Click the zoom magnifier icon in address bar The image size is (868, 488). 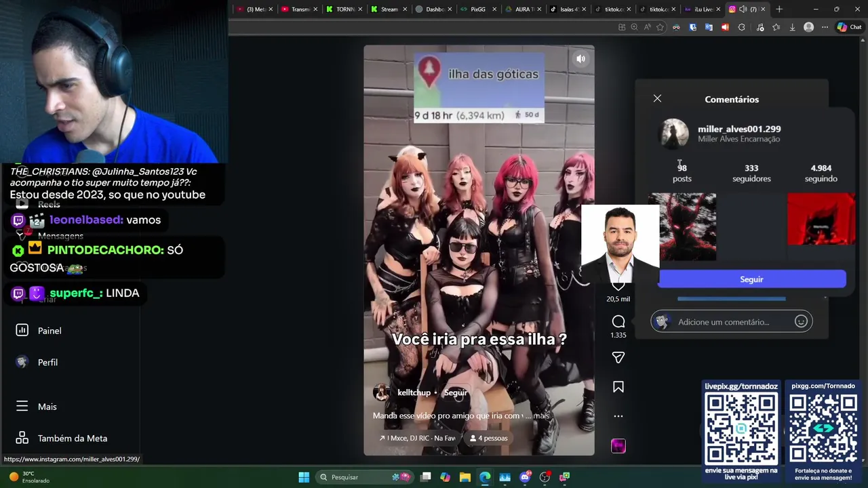click(634, 27)
